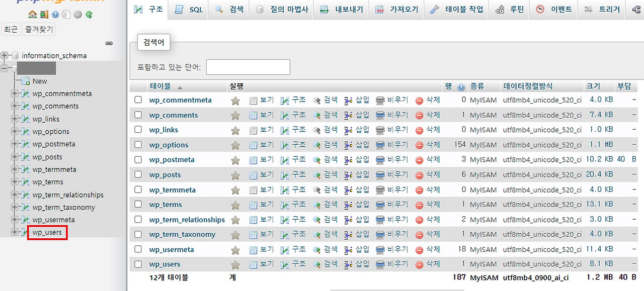This screenshot has height=291, width=644.
Task: Click 삽입 in the wp_terms row
Action: [x=357, y=205]
